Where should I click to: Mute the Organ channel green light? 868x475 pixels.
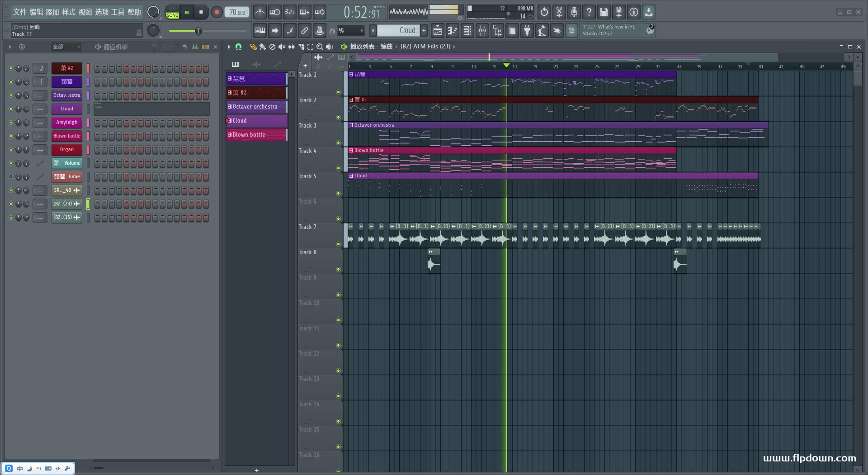coord(11,150)
